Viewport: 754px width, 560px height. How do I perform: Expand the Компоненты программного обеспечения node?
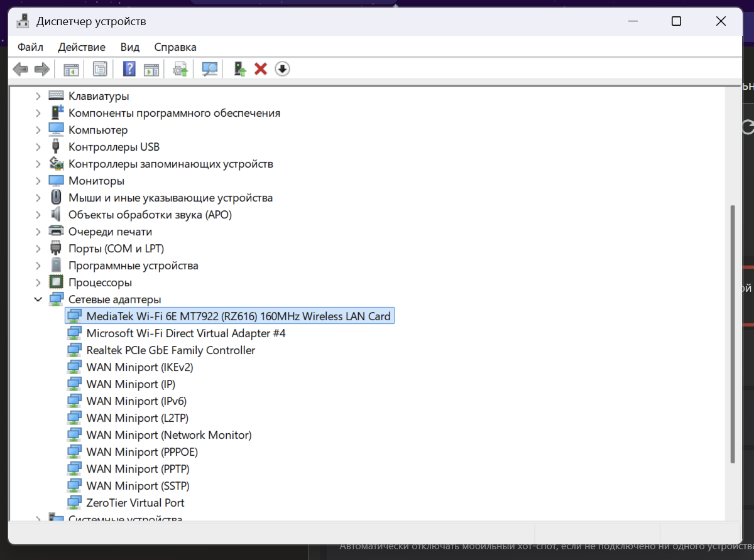(38, 113)
